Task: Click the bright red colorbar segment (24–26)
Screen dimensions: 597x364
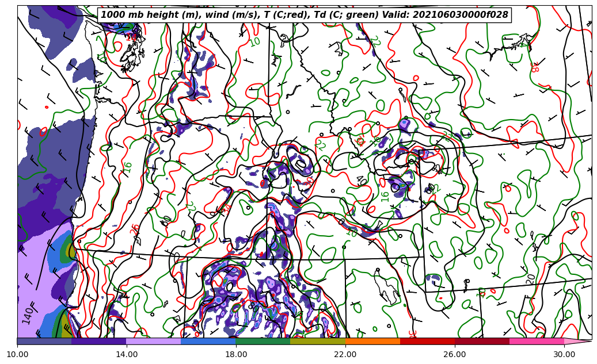Action: [428, 341]
